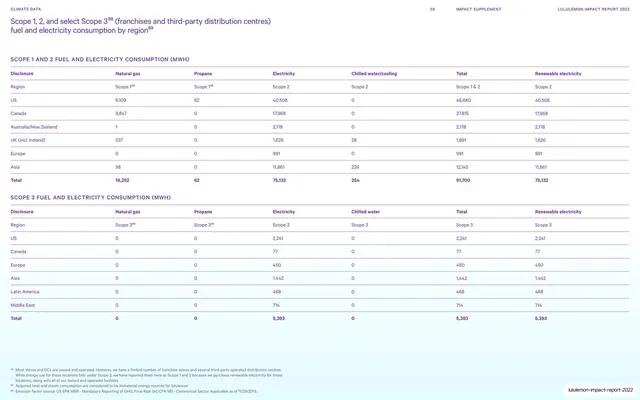
Task: Click the US total value 46,680
Action: point(463,100)
